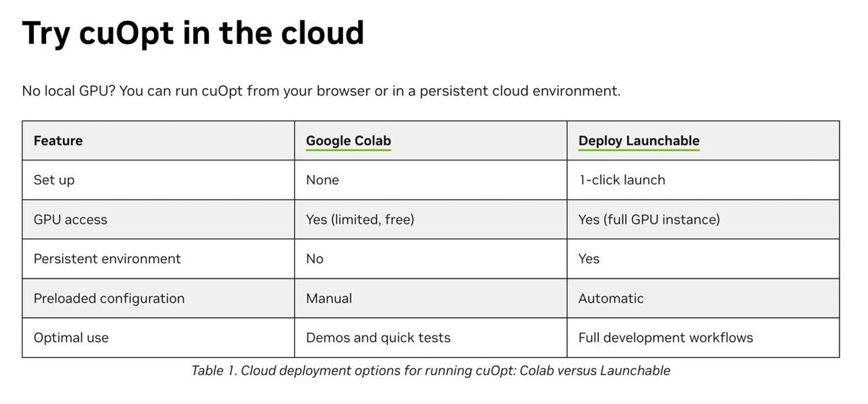Select the "Automatic" configuration cell

coord(610,298)
